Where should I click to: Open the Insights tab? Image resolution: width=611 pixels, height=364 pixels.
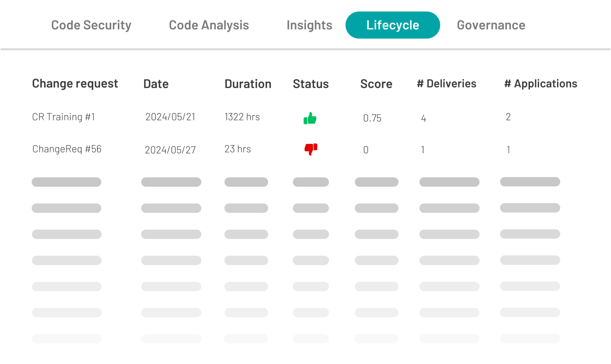coord(309,25)
